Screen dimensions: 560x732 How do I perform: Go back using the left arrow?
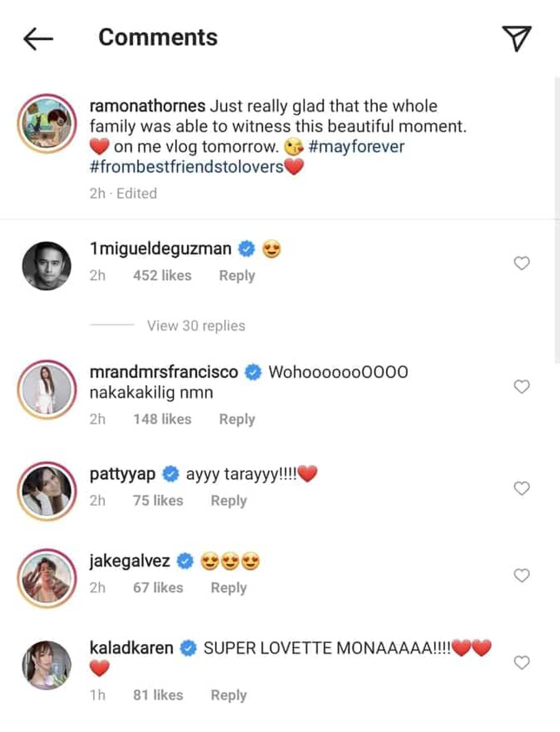(x=38, y=38)
